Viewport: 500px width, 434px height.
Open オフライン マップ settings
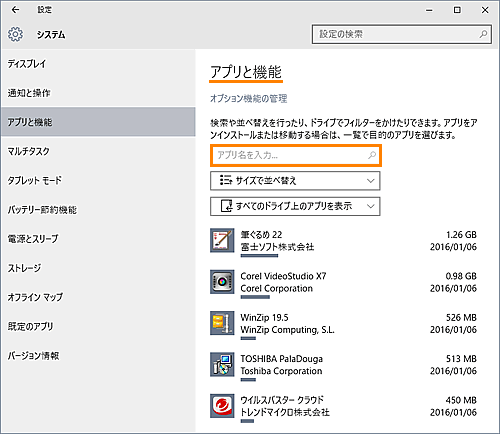(98, 297)
